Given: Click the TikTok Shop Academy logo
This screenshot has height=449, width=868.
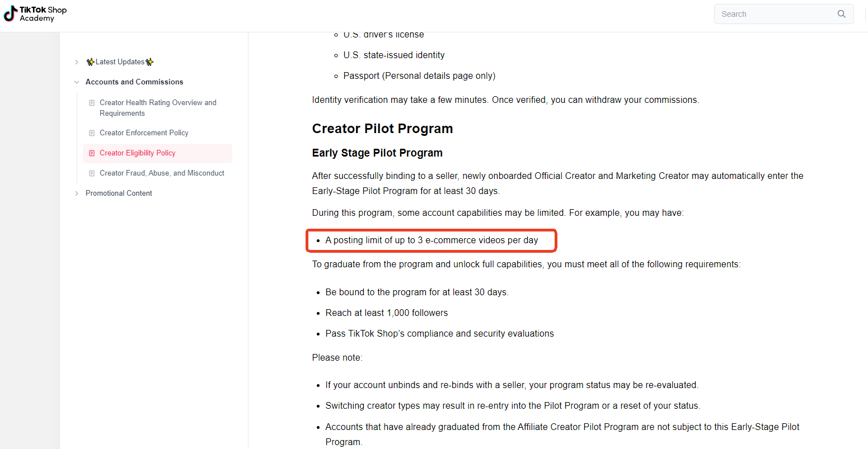Looking at the screenshot, I should tap(35, 14).
